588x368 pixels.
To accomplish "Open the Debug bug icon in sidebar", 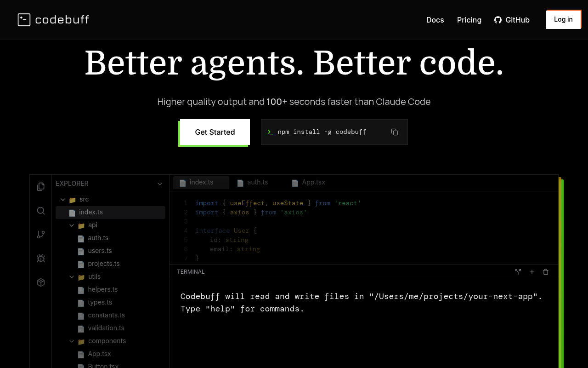I will click(41, 259).
